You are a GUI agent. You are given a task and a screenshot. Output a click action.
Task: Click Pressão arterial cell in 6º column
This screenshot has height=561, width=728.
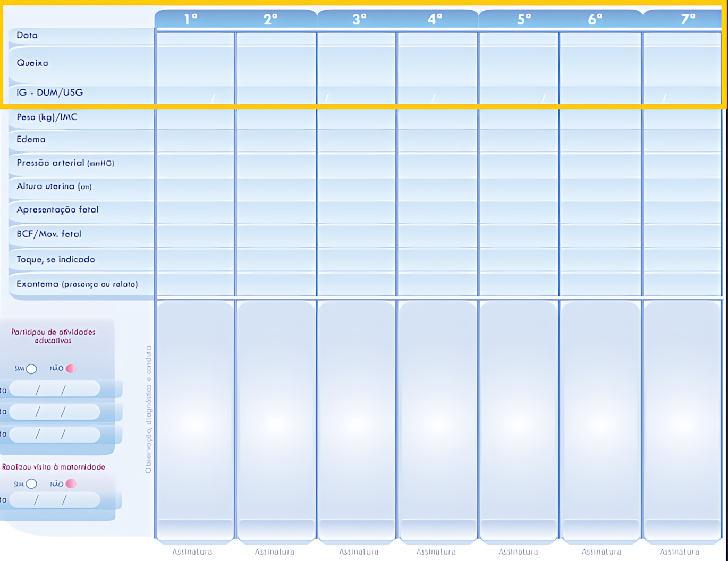(x=600, y=165)
